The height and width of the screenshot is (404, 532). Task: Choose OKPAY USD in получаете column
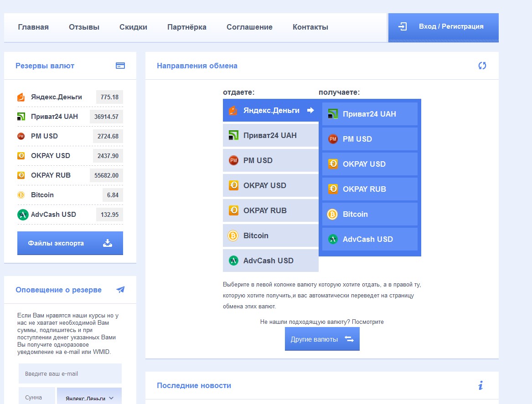(x=370, y=164)
